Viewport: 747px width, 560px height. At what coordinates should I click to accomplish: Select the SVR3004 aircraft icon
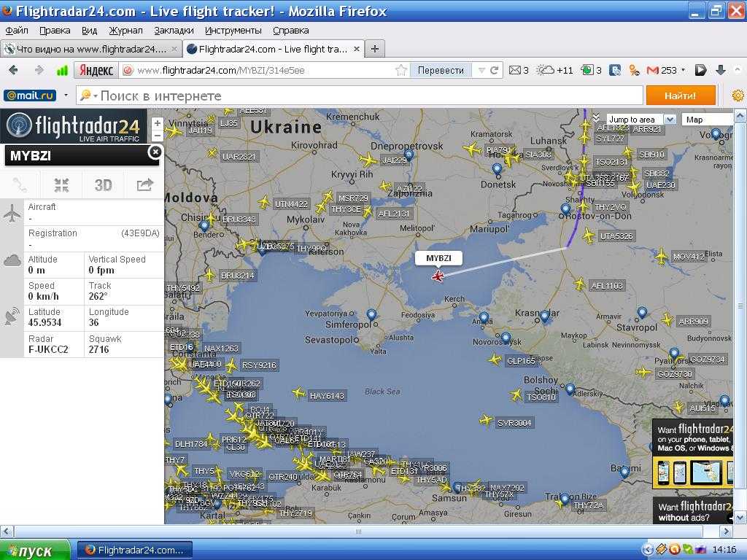tap(486, 420)
